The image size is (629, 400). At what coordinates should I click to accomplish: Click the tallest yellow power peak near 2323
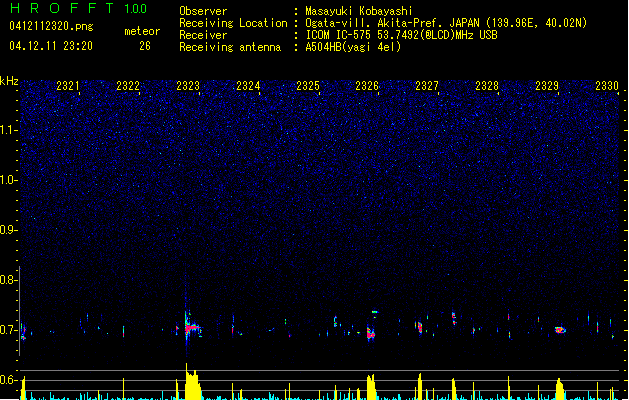click(193, 382)
